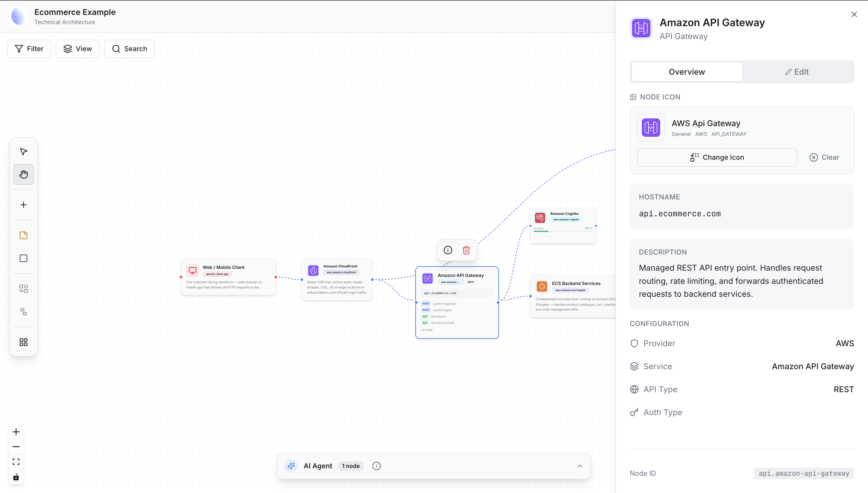This screenshot has width=868, height=493.
Task: Open the Search box
Action: tap(129, 49)
